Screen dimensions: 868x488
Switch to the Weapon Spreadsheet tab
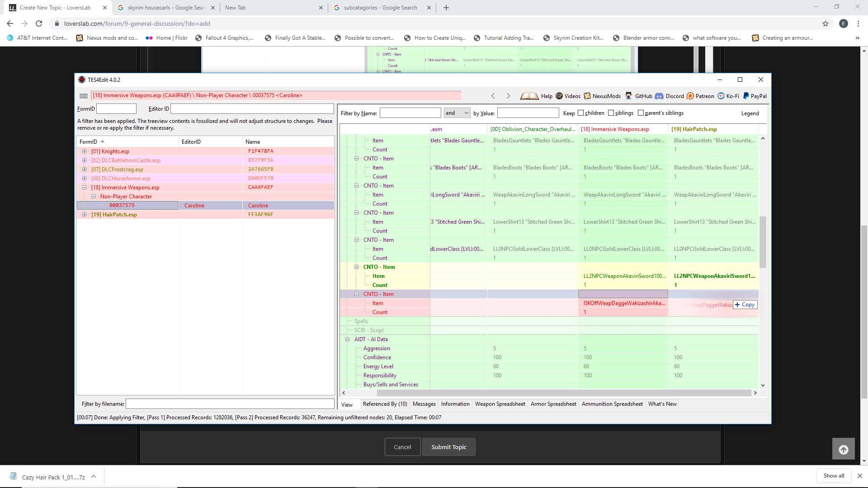(500, 404)
